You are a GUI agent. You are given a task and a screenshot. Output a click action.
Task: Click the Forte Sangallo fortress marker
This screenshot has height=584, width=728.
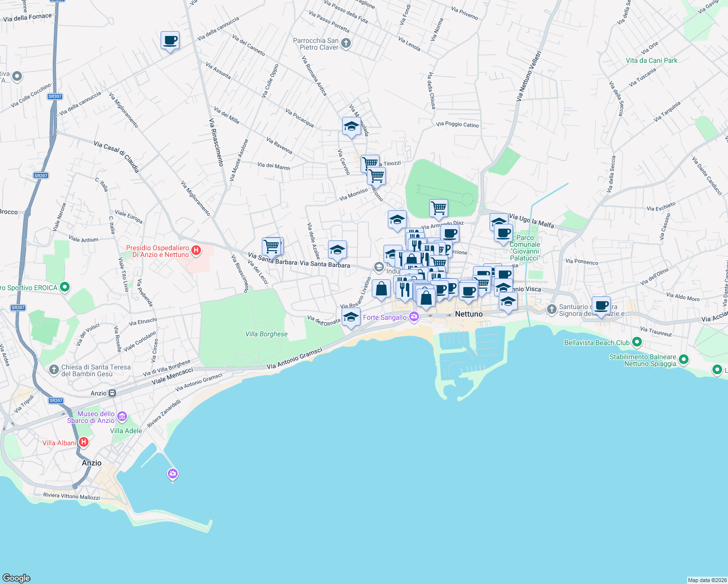pyautogui.click(x=414, y=316)
